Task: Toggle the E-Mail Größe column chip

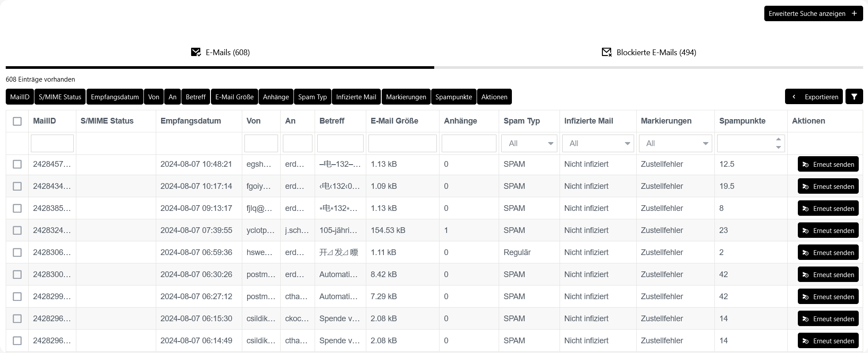Action: click(x=234, y=97)
